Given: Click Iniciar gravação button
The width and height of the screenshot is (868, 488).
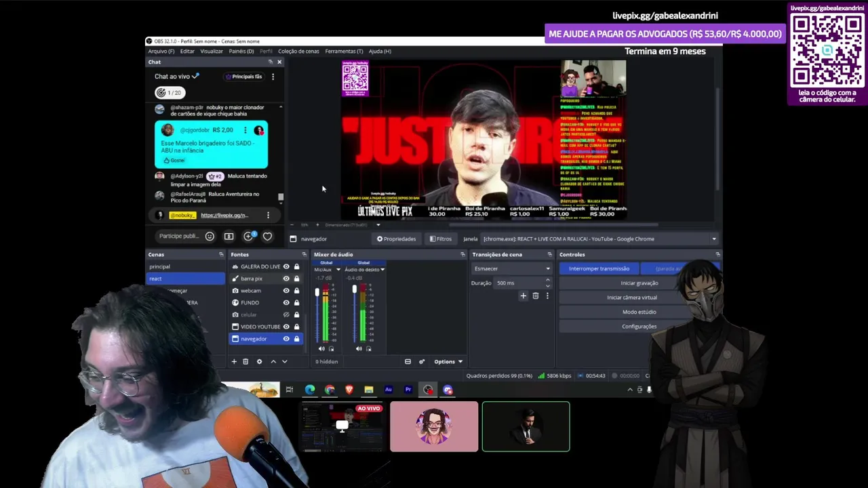Looking at the screenshot, I should (639, 283).
